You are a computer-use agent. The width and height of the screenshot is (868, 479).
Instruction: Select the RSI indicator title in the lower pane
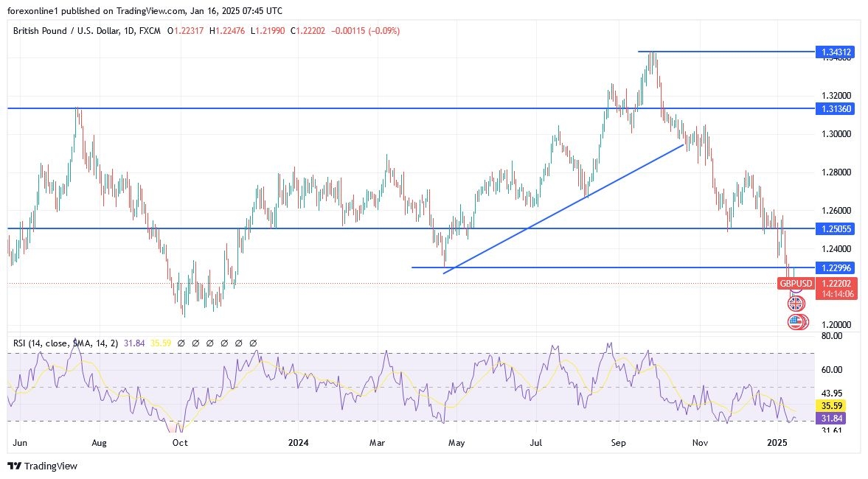[21, 343]
